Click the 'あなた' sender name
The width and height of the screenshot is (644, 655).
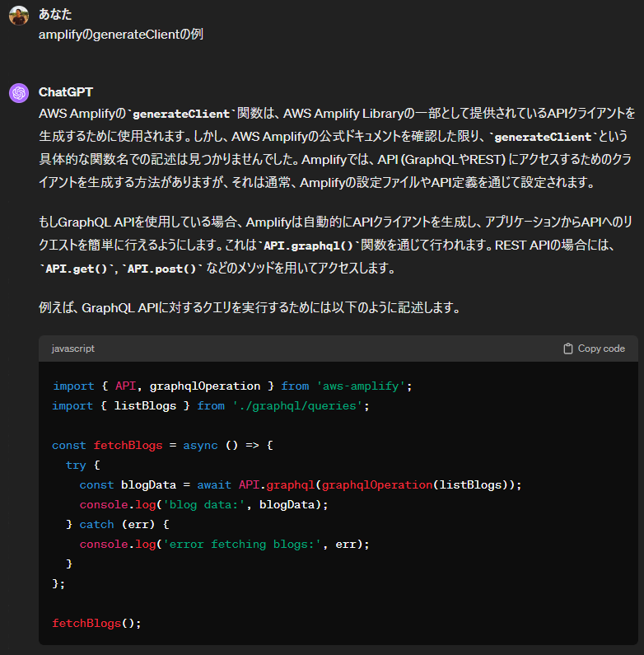click(x=55, y=14)
